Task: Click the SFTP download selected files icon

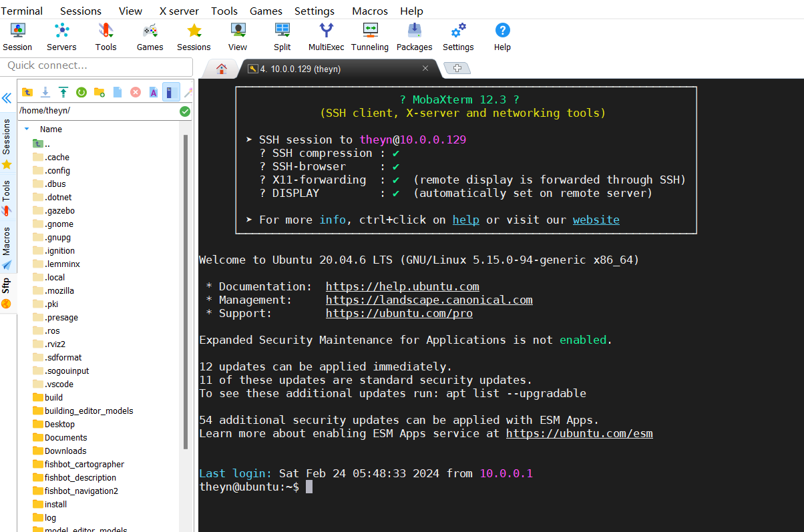Action: (x=45, y=92)
